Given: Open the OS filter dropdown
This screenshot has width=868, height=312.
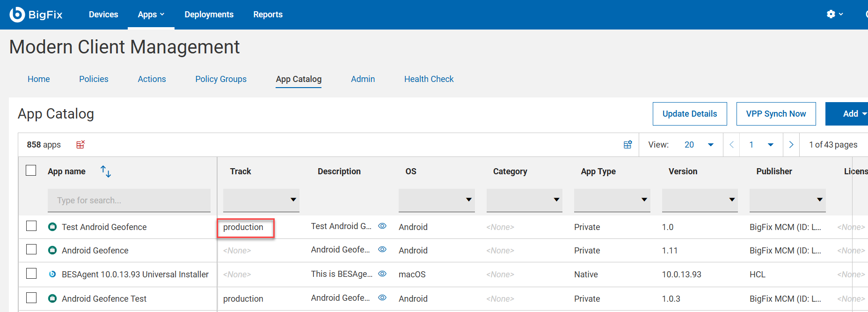Looking at the screenshot, I should (x=437, y=200).
